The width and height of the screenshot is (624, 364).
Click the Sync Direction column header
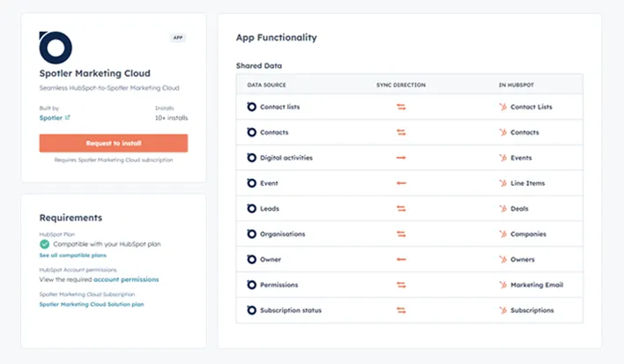tap(400, 85)
